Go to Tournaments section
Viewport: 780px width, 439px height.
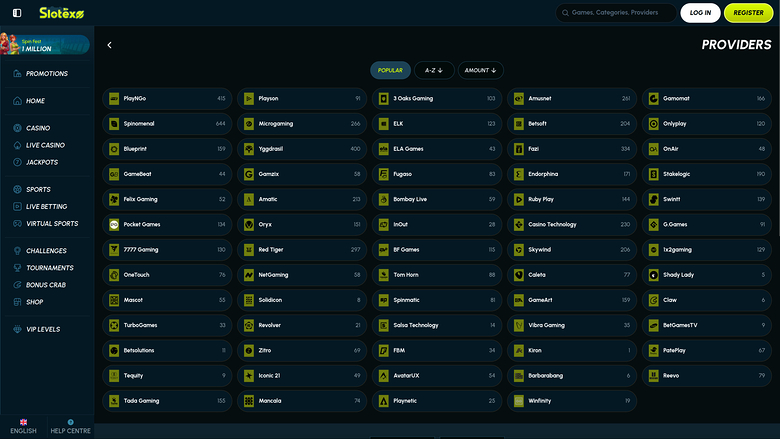[x=49, y=268]
